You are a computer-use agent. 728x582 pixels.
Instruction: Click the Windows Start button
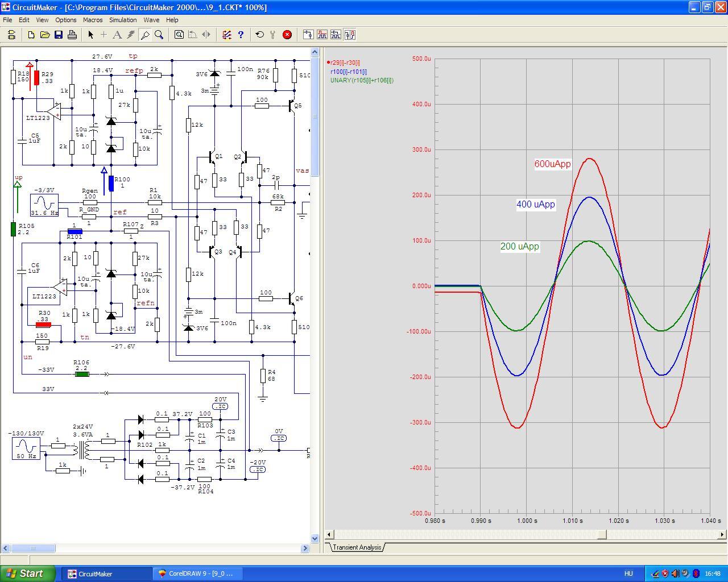[x=28, y=573]
